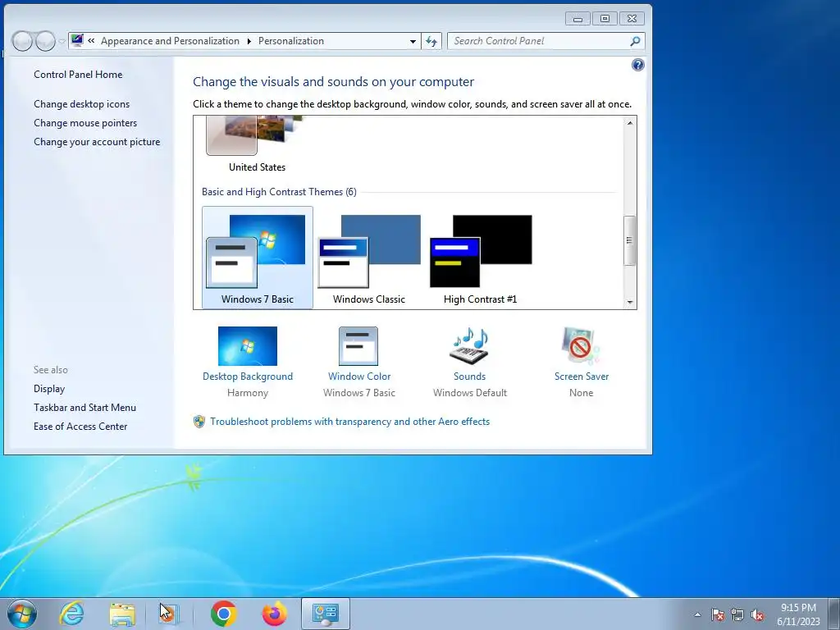Select the United States theme
Screen dimensions: 840x630
pos(257,144)
